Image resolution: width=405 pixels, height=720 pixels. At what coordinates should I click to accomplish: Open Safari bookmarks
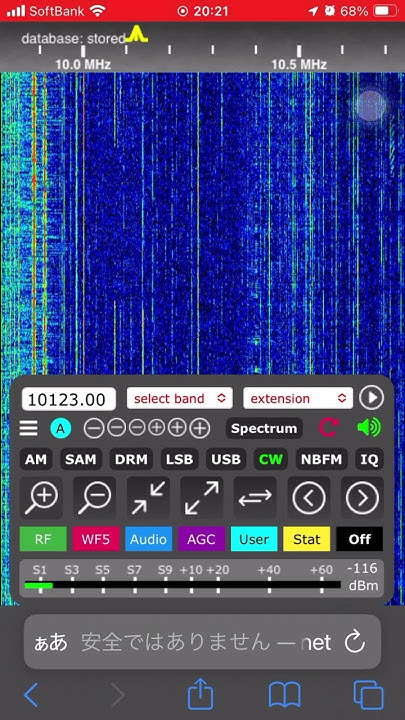(x=285, y=694)
